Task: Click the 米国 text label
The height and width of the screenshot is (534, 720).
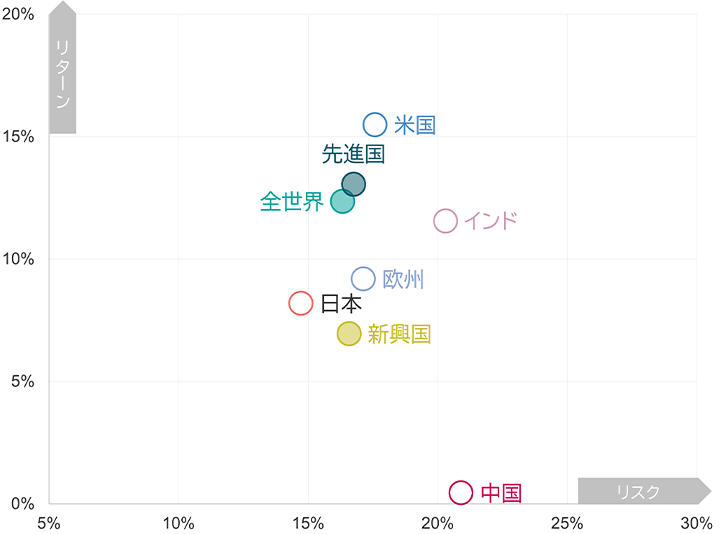Action: (x=415, y=125)
